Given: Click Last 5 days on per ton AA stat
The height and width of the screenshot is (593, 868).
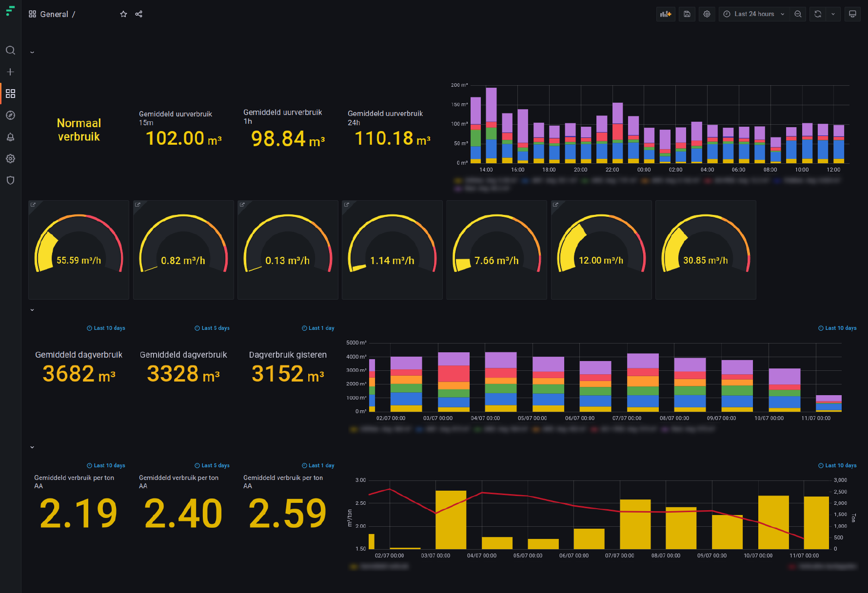Looking at the screenshot, I should point(212,465).
